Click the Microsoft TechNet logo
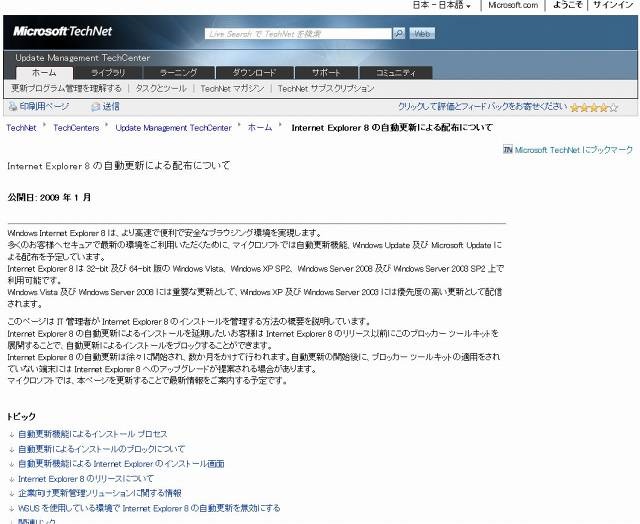The width and height of the screenshot is (640, 524). [62, 31]
